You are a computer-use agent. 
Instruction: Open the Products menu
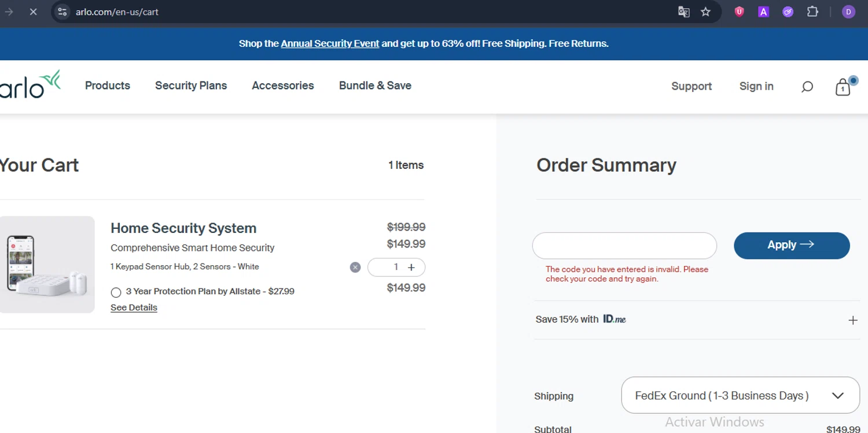point(108,86)
